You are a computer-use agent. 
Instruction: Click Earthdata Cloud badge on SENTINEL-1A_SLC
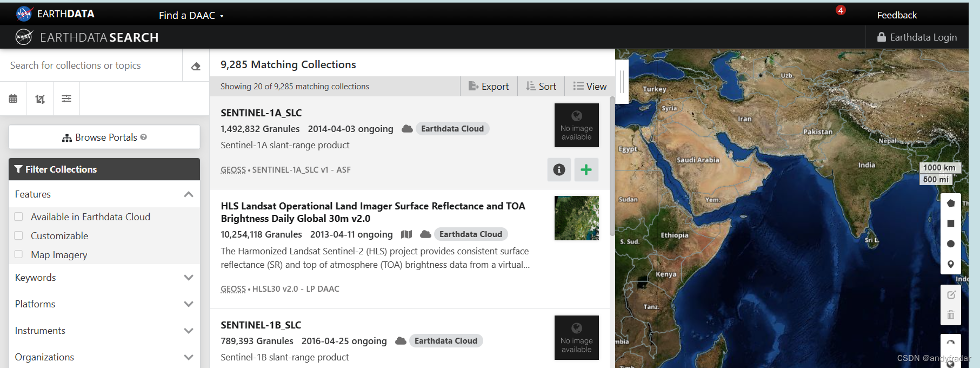click(x=452, y=129)
